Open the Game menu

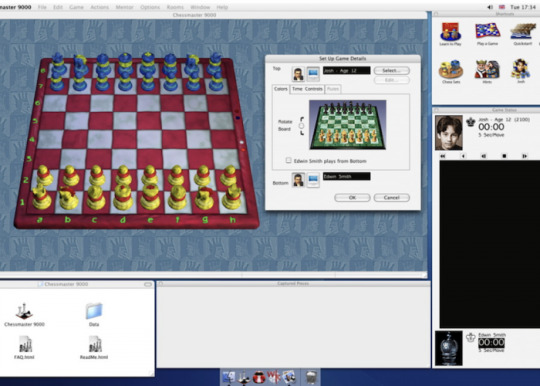(76, 7)
